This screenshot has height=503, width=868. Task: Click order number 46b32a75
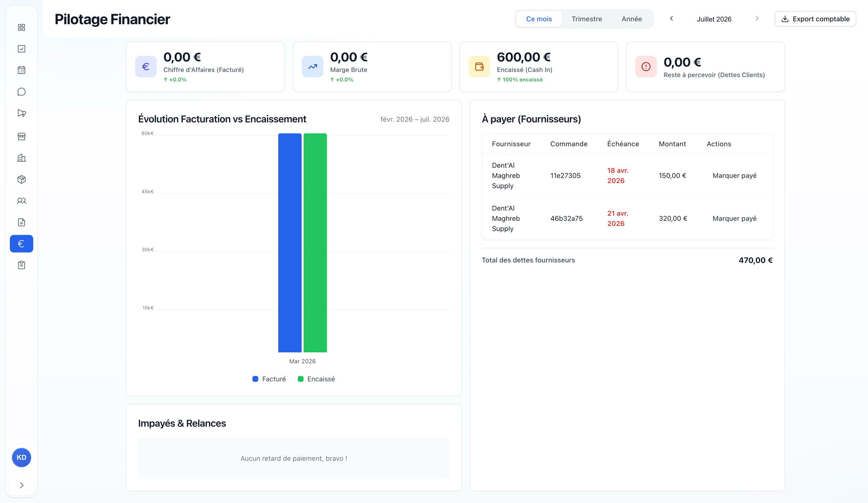[x=566, y=219]
